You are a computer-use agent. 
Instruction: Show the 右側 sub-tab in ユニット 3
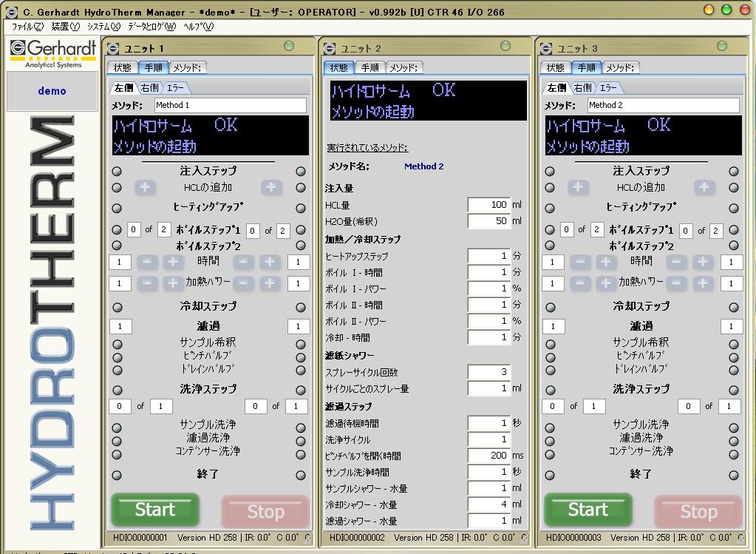pos(583,87)
